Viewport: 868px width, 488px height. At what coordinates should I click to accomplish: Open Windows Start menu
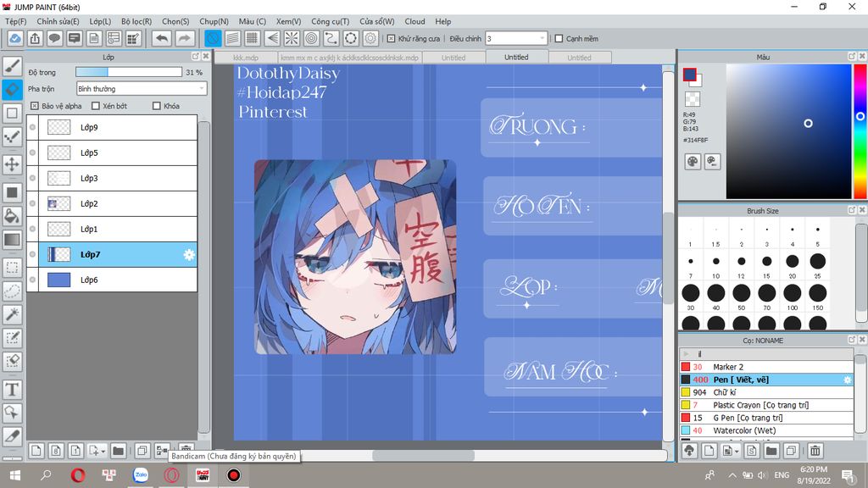[15, 475]
